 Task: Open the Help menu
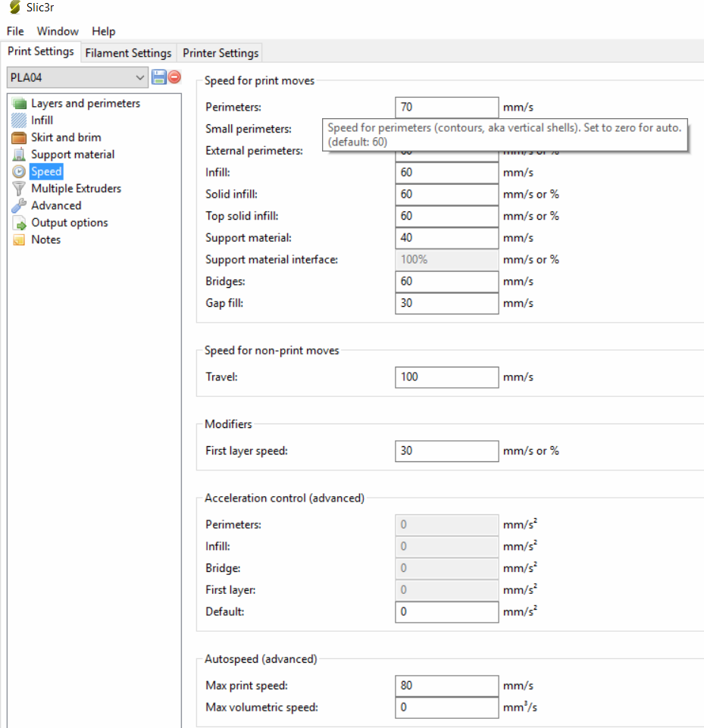point(104,31)
